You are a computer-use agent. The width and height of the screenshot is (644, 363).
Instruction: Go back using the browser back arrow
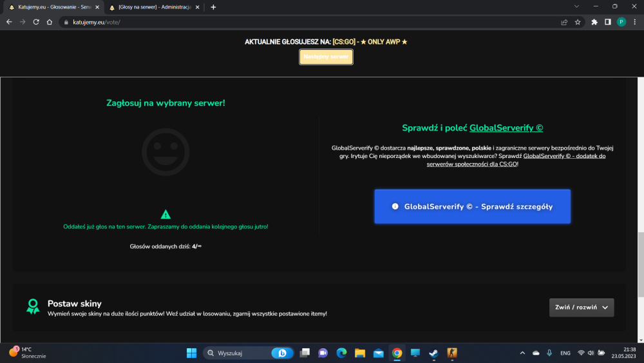tap(9, 22)
